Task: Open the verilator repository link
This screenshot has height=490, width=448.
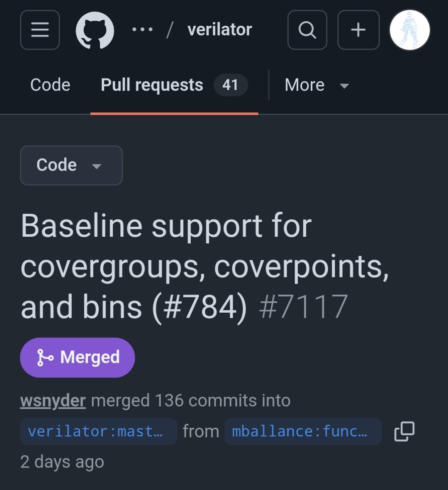Action: [219, 29]
